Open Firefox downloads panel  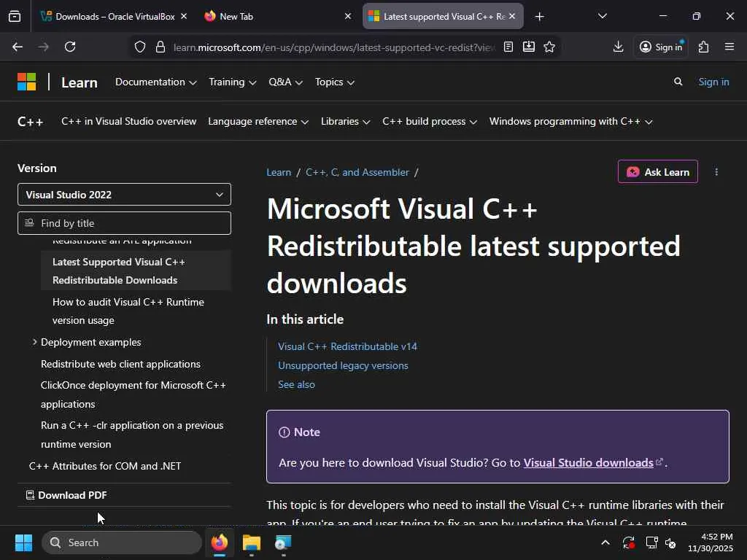coord(619,47)
